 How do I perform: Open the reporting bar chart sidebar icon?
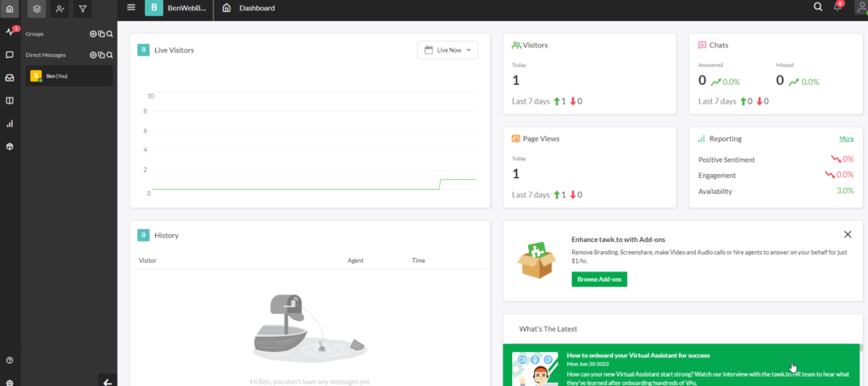click(9, 124)
